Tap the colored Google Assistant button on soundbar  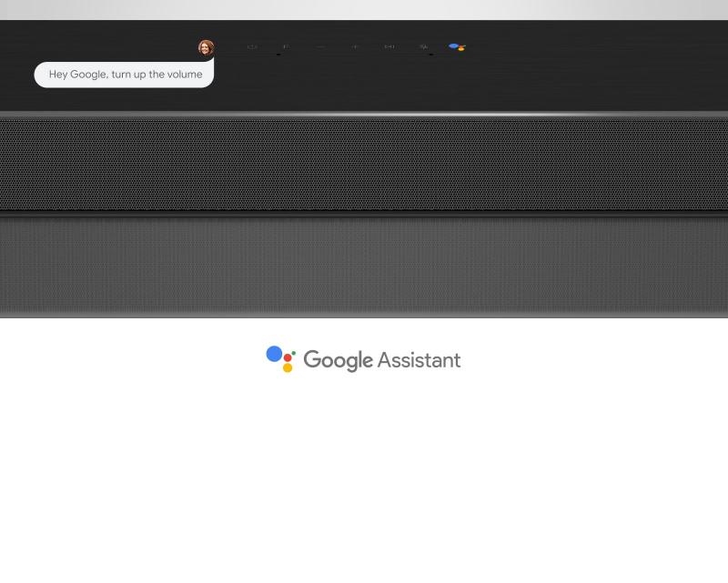pos(458,47)
